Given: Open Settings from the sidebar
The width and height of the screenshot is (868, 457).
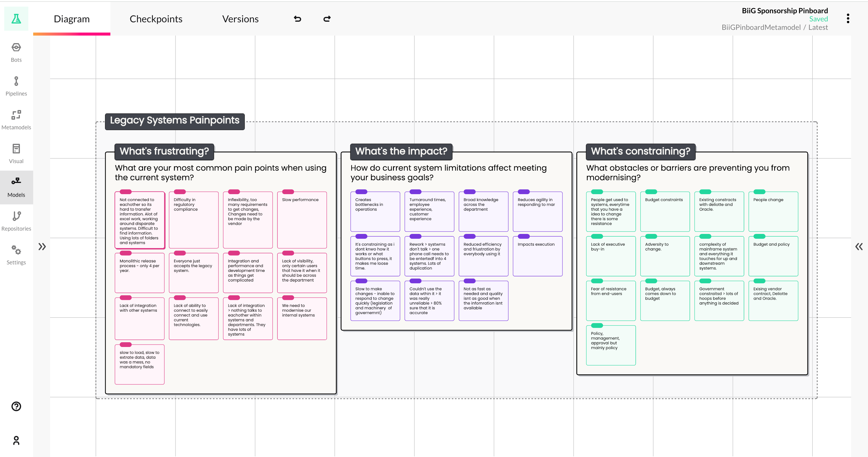Looking at the screenshot, I should [x=16, y=255].
